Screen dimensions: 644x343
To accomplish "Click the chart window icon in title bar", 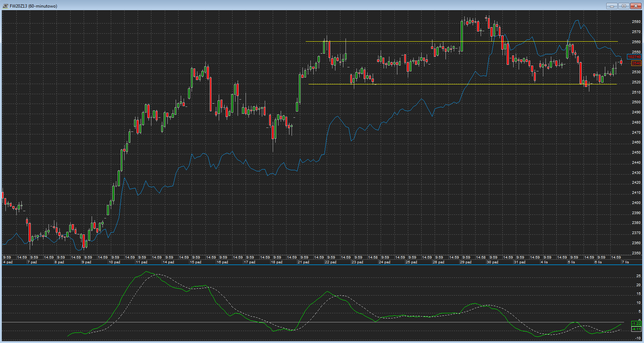I will point(5,6).
